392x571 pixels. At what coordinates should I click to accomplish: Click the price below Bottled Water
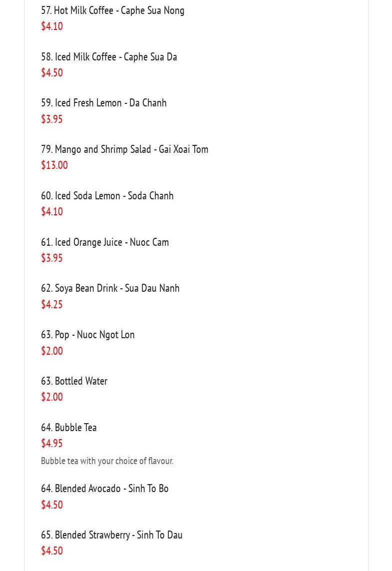(51, 397)
